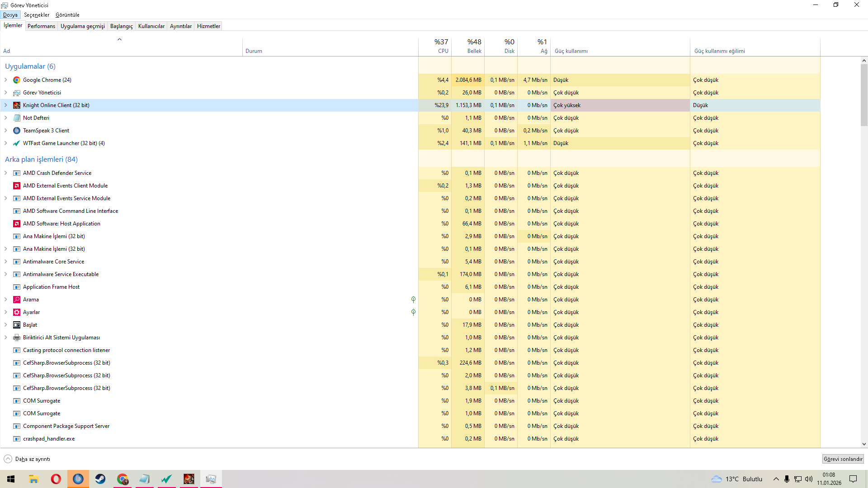Switch to the Başlangıç tab
This screenshot has height=488, width=868.
pos(122,26)
